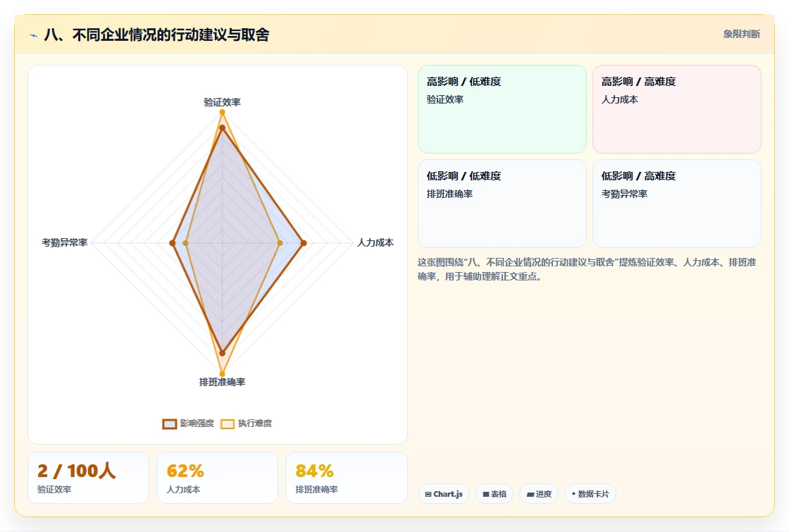The width and height of the screenshot is (789, 532).
Task: Click the brown data point on 人力成本 axis
Action: click(x=304, y=243)
